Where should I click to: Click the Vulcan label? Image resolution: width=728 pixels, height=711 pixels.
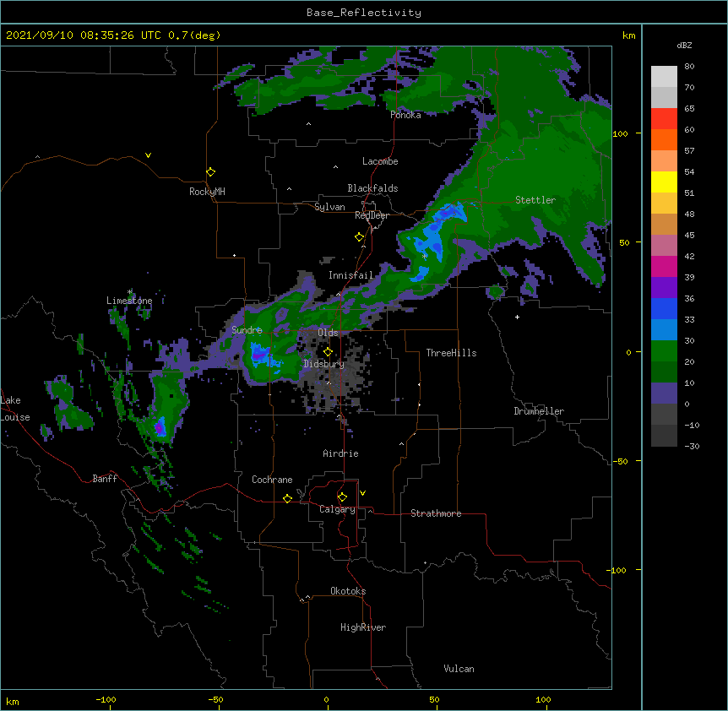click(459, 669)
